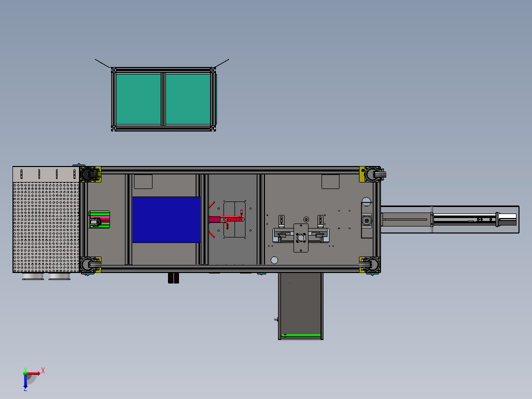Select the green strip at the chute's end
Screen dimensions: 532x399
pyautogui.click(x=301, y=335)
